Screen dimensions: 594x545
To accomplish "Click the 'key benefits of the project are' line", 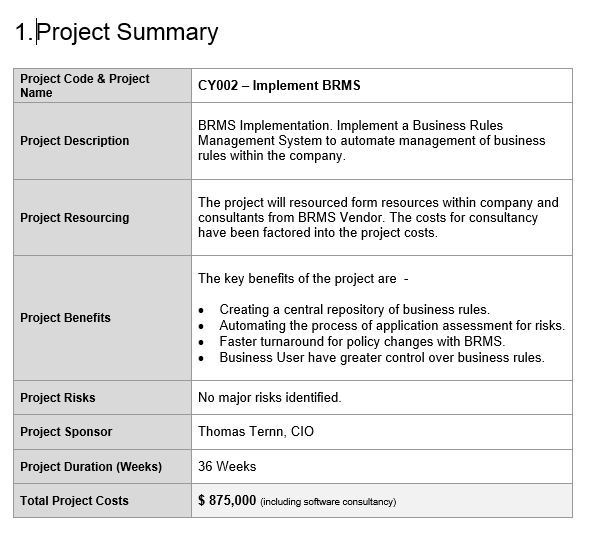I will click(303, 279).
